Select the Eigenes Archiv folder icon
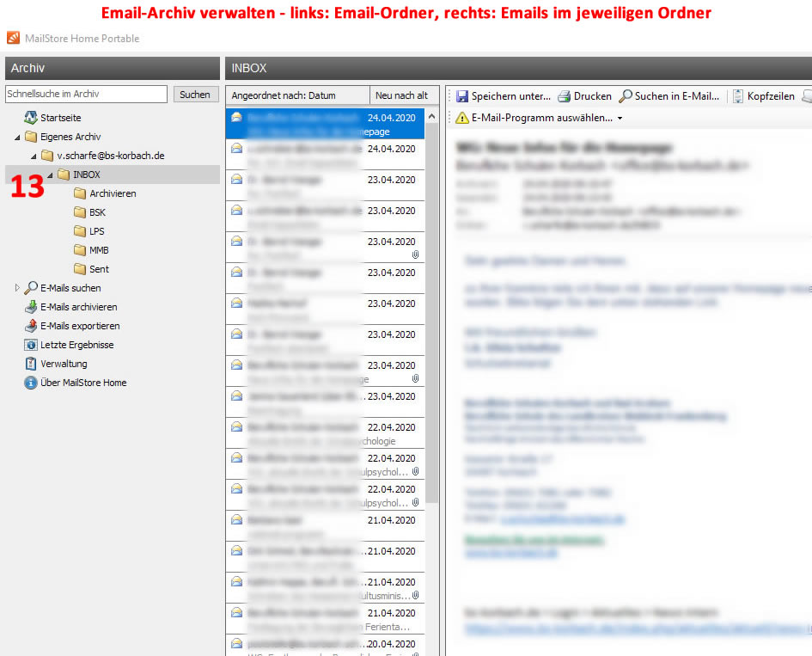Screen dimensions: 812x656 pyautogui.click(x=31, y=137)
